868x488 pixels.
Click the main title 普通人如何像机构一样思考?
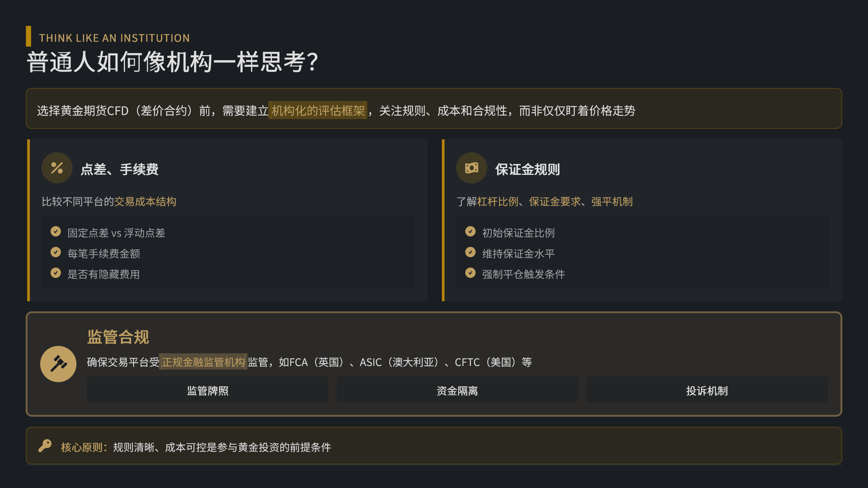(172, 62)
